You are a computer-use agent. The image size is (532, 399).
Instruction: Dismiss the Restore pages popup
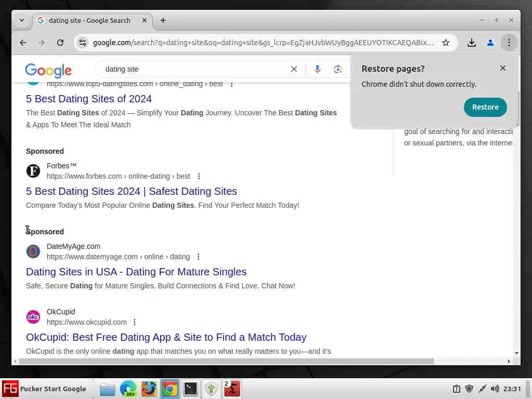503,68
